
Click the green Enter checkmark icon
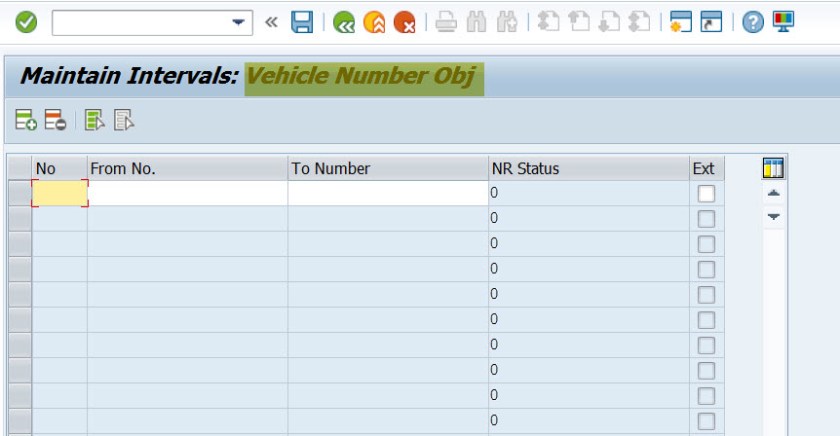pyautogui.click(x=27, y=22)
